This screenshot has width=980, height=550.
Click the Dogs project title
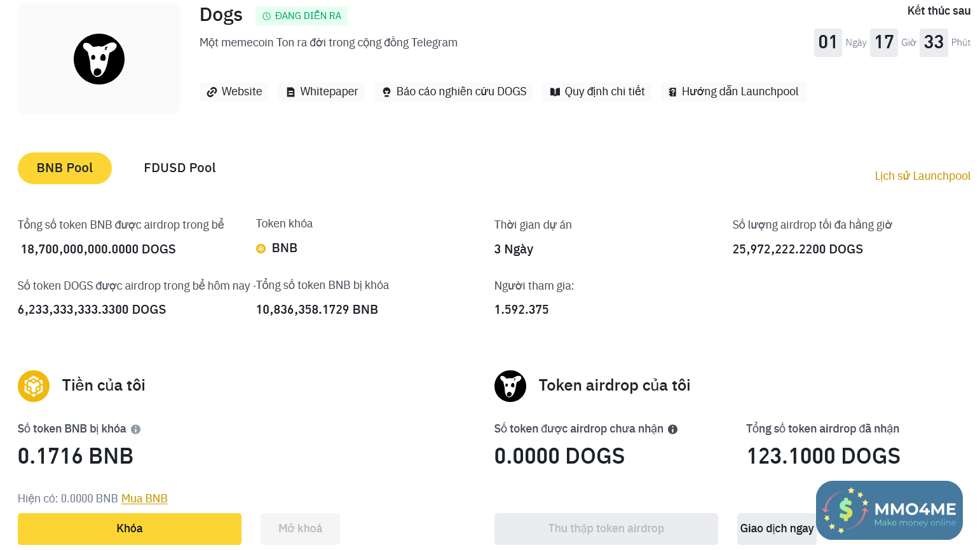(x=221, y=15)
